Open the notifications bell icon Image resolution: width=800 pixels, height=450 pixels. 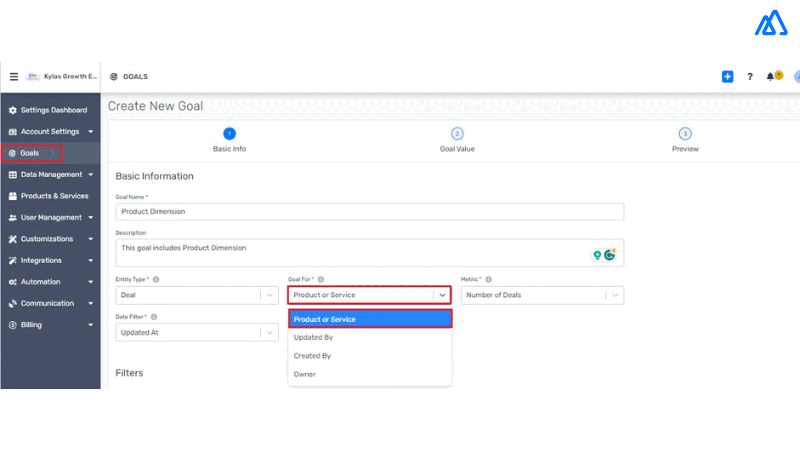coord(771,76)
